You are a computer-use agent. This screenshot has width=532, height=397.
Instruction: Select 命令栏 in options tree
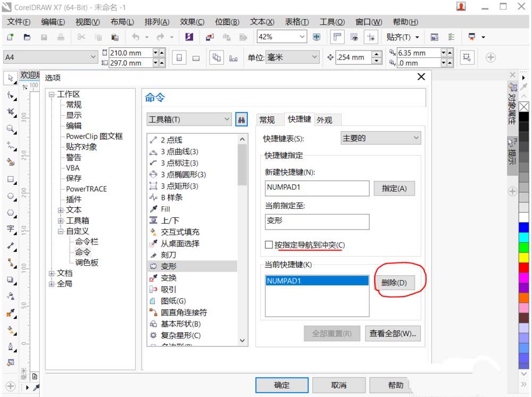pos(87,242)
